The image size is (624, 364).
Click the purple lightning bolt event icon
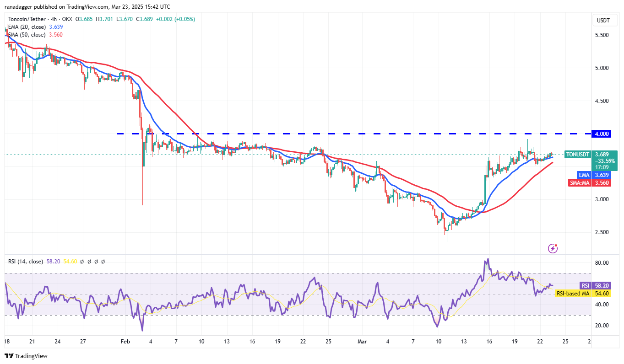pyautogui.click(x=553, y=248)
